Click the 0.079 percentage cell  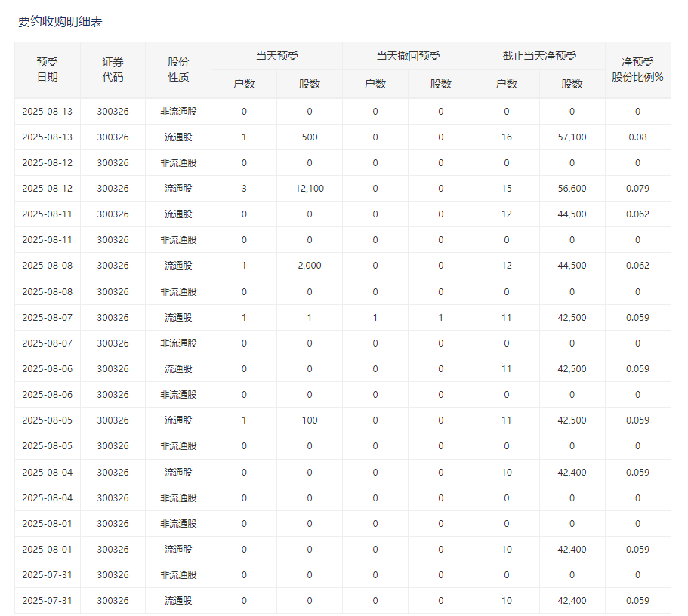tap(637, 189)
